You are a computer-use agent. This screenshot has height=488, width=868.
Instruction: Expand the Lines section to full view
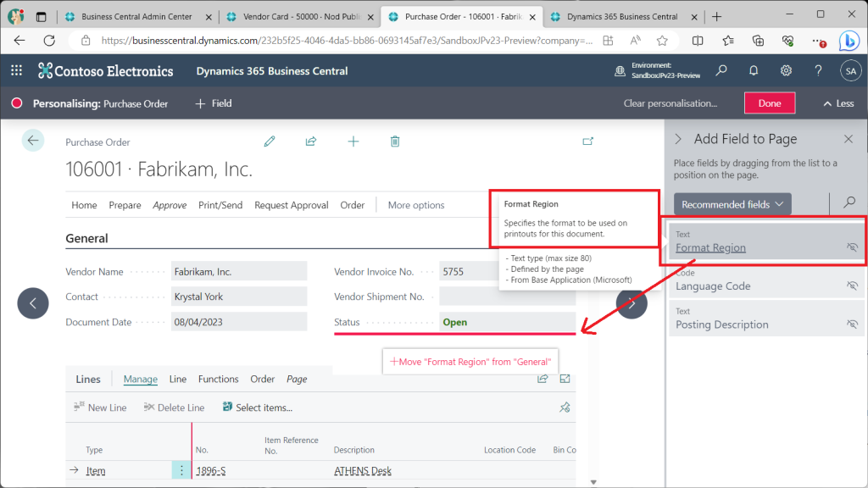click(x=565, y=379)
